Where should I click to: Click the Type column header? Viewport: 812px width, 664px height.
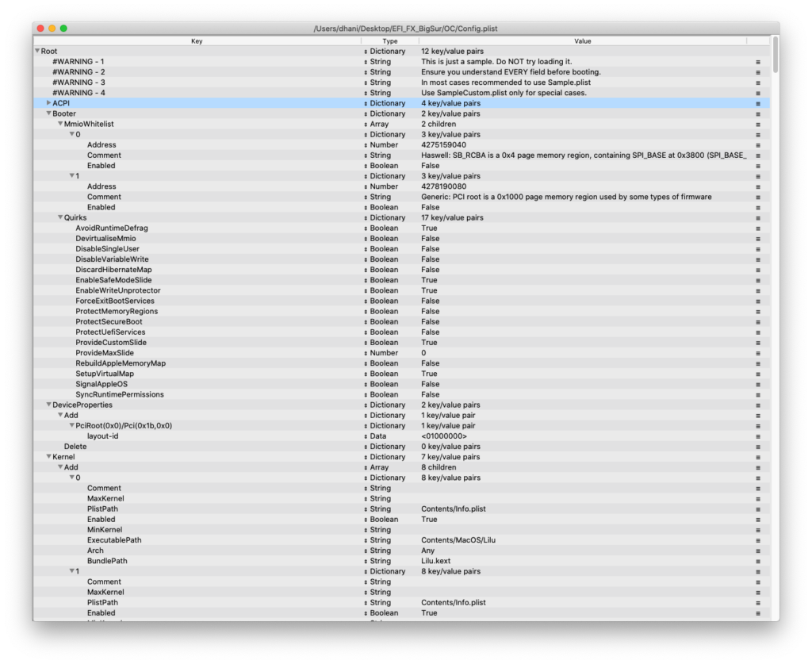click(x=390, y=41)
